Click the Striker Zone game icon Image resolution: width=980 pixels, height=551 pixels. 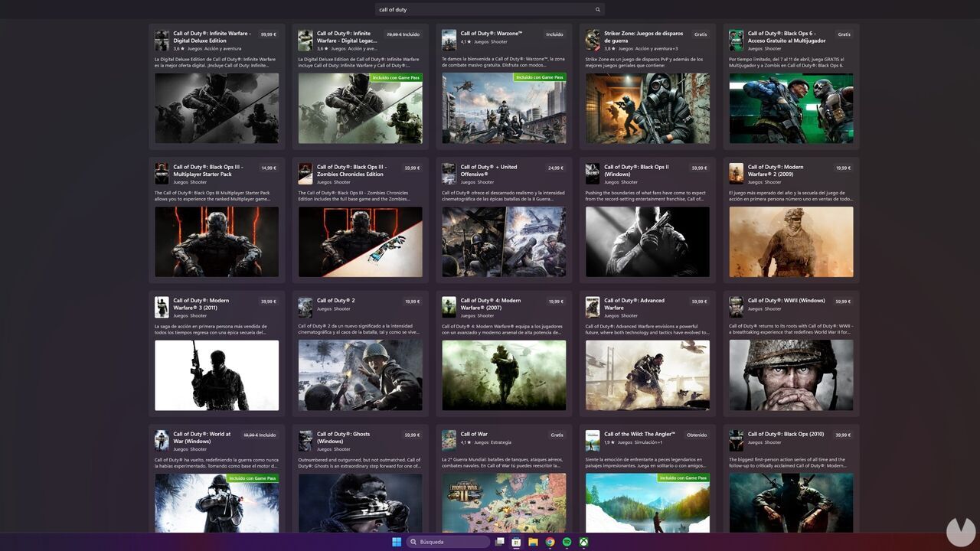[x=593, y=38]
